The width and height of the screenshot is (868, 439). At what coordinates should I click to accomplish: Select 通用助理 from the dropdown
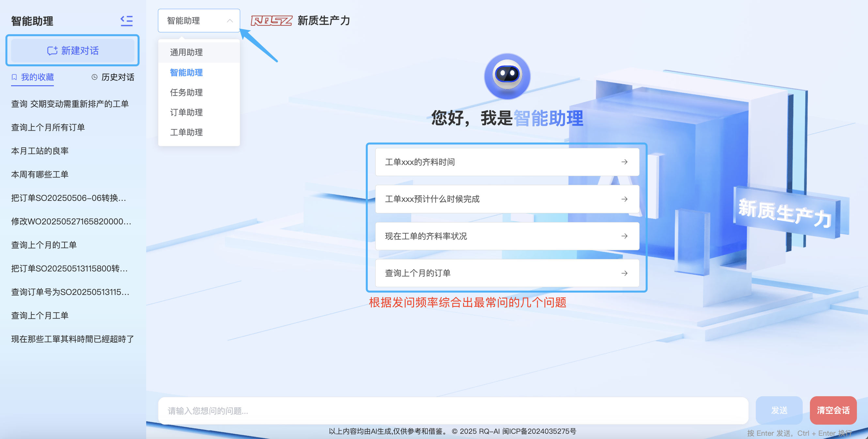tap(186, 53)
